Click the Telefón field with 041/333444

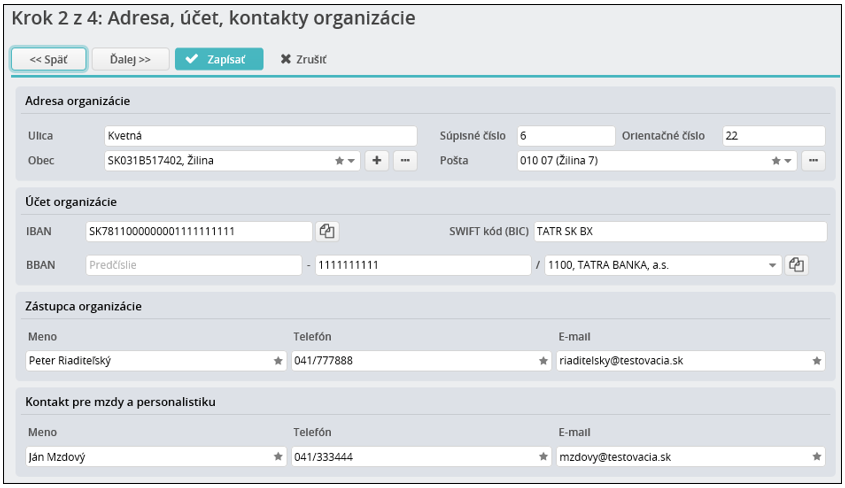(421, 457)
